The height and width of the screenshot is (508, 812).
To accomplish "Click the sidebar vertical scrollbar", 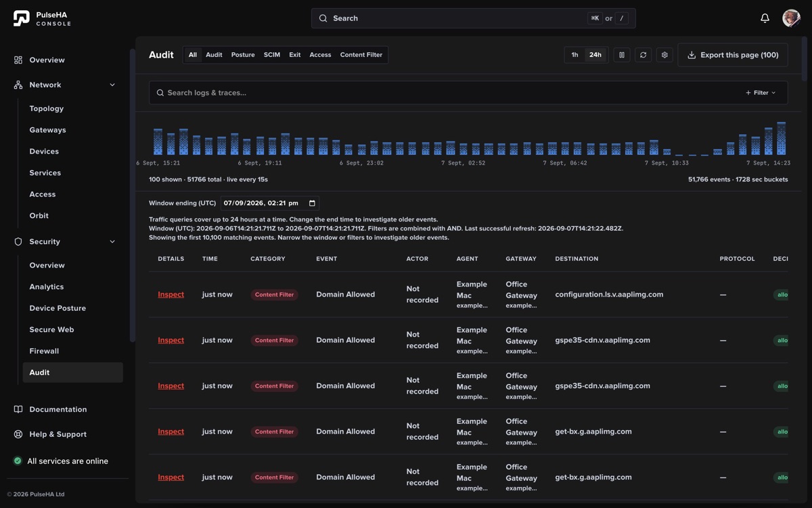I will coord(132,195).
